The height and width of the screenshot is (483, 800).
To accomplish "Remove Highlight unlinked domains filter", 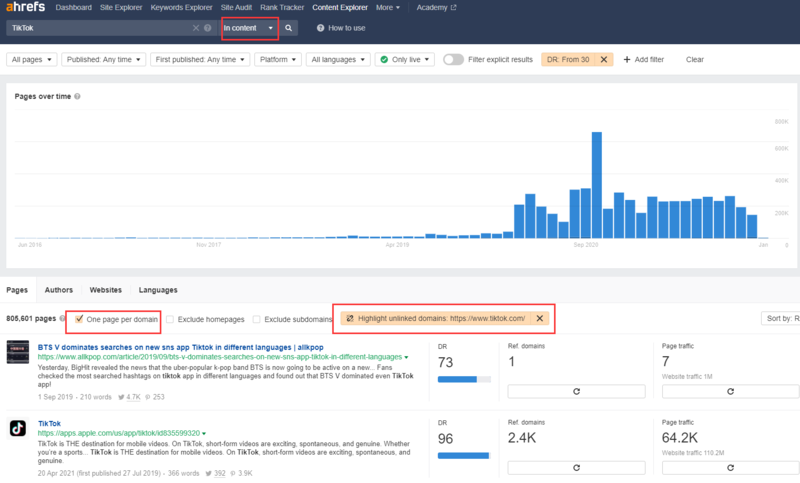I will (x=539, y=318).
